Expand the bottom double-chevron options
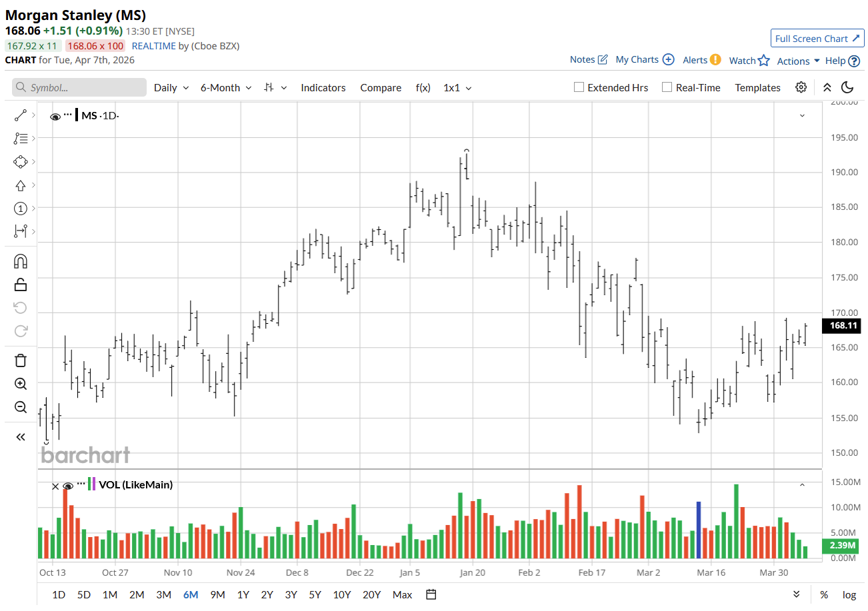This screenshot has height=611, width=868. coord(796,594)
